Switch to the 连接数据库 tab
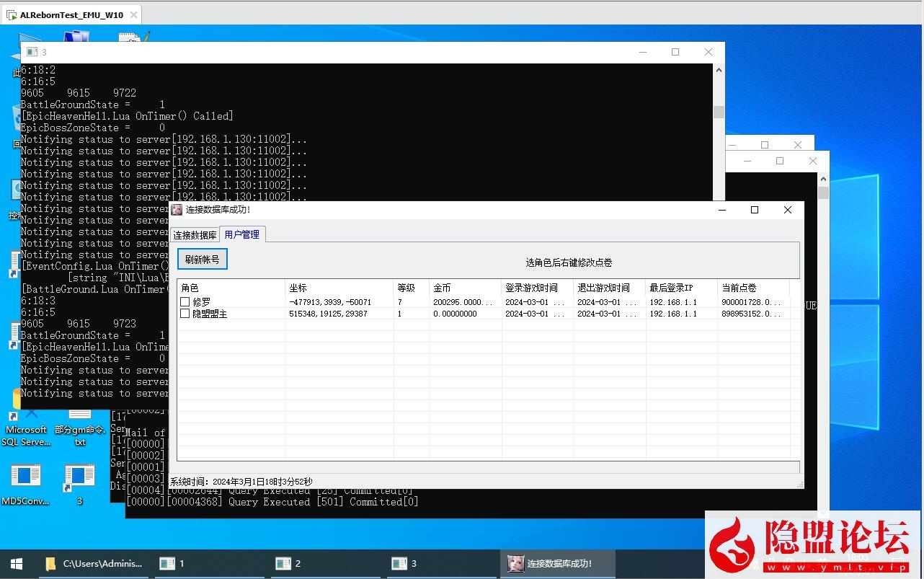Screen dimensions: 924x579 coord(195,235)
